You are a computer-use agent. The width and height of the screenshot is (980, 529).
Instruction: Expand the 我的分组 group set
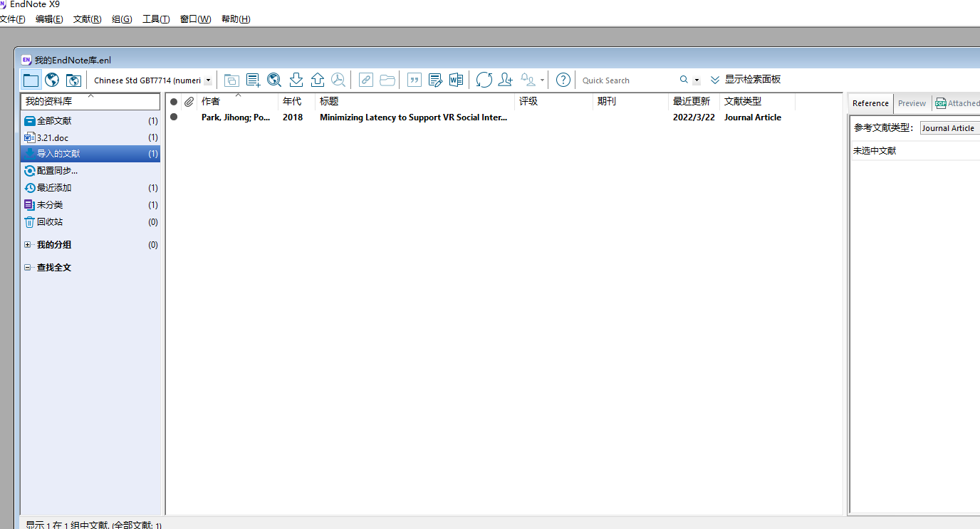click(28, 245)
